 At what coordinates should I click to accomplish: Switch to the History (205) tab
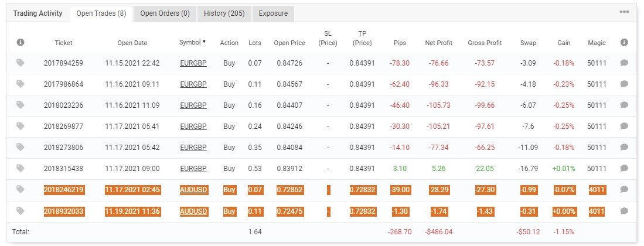click(x=224, y=13)
